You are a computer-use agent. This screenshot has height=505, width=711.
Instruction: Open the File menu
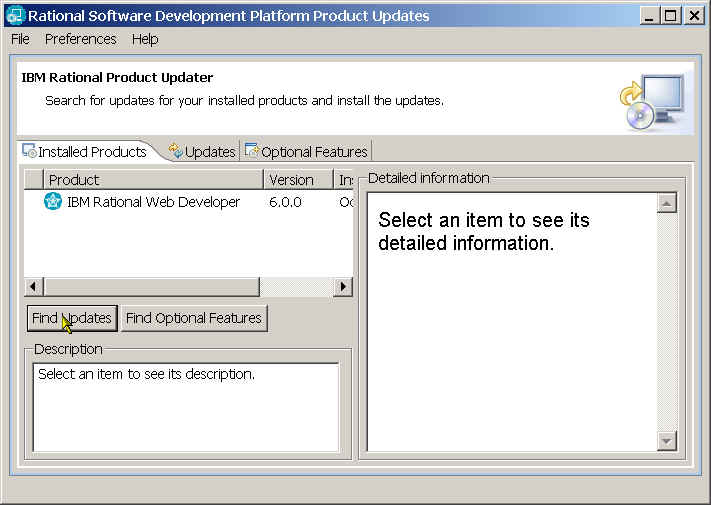(x=20, y=39)
